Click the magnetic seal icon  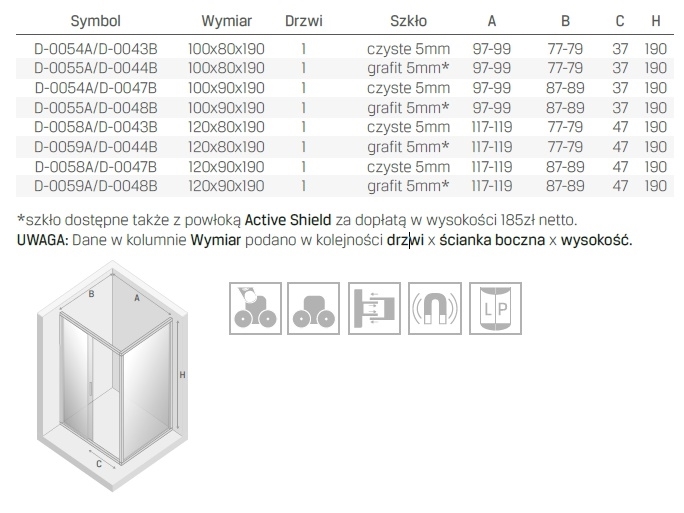[x=435, y=308]
